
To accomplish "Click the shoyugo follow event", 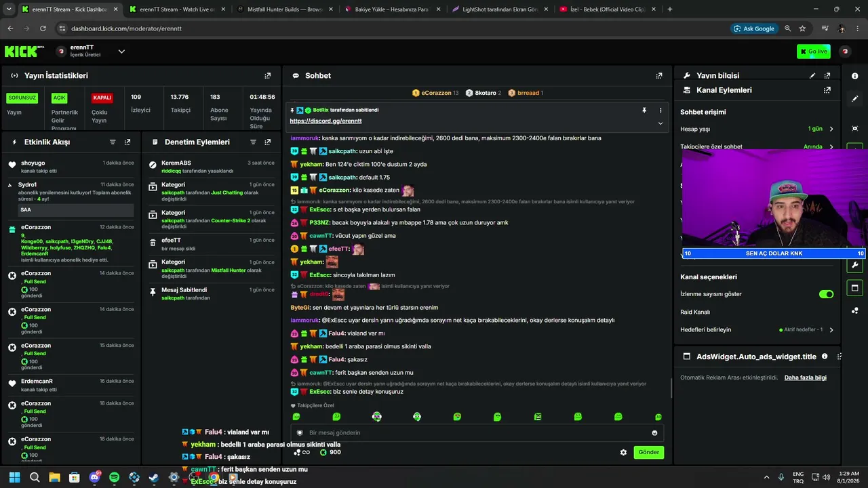I will coord(71,167).
